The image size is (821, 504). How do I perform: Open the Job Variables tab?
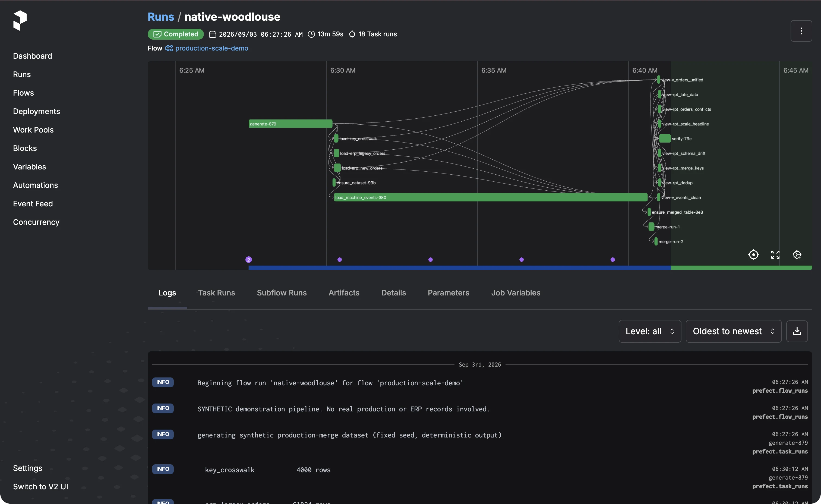tap(516, 293)
